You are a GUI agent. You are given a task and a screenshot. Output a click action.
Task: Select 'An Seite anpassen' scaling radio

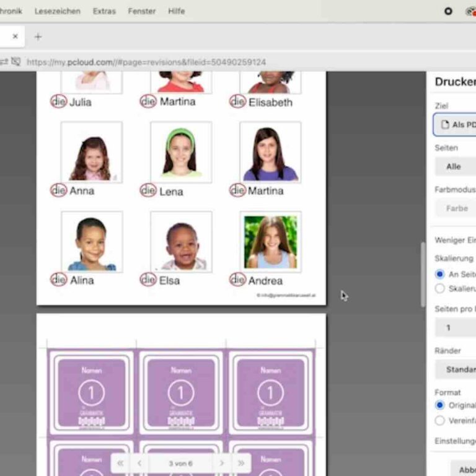(439, 274)
